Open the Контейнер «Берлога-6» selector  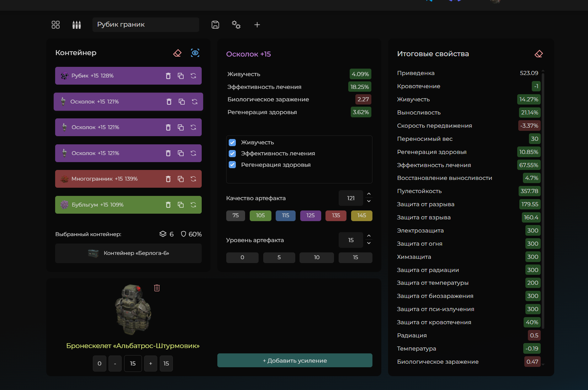(x=128, y=253)
